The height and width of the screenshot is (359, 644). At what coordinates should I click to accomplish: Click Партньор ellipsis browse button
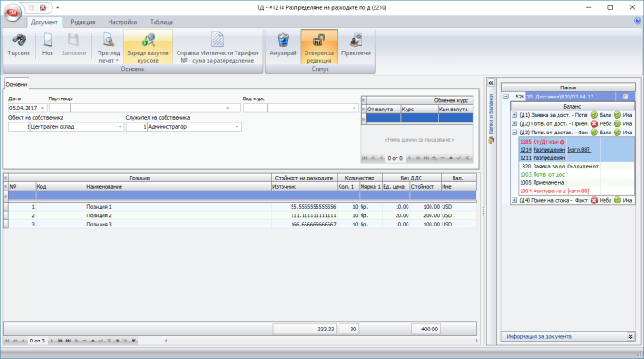(x=236, y=108)
